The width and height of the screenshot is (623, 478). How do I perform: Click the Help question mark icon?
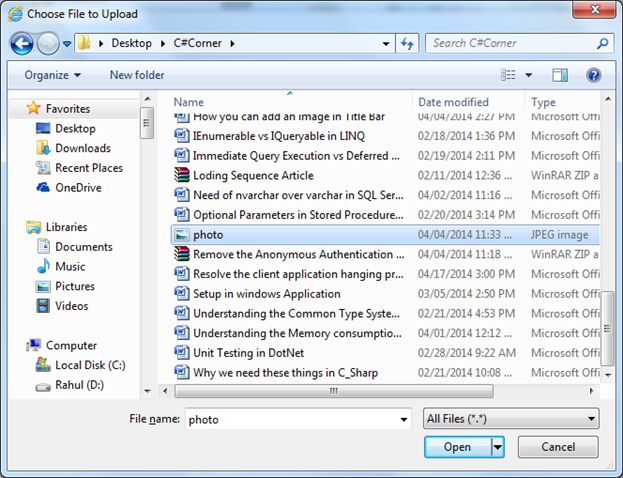(594, 75)
